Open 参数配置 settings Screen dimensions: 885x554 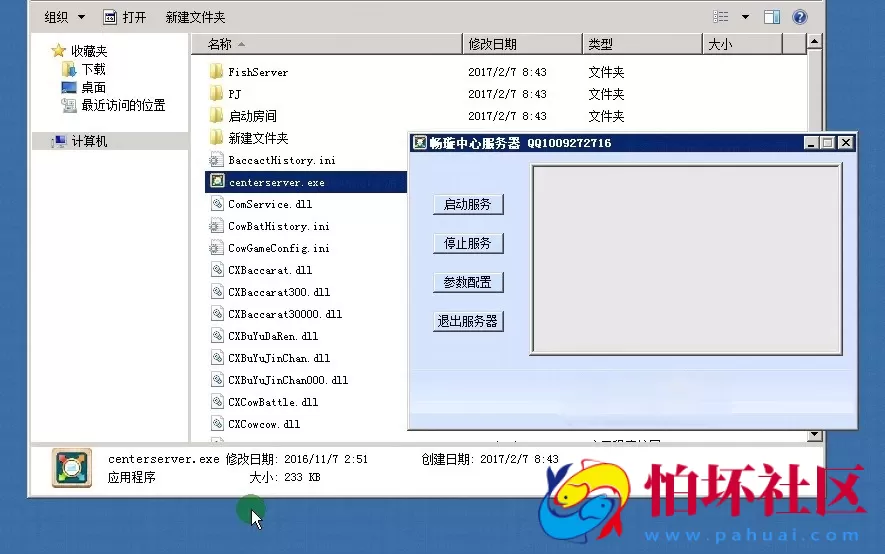click(x=468, y=282)
